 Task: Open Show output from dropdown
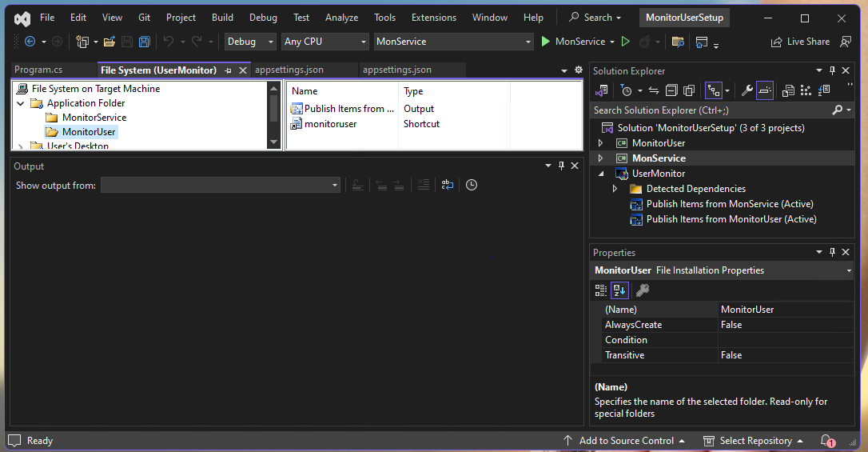[221, 185]
